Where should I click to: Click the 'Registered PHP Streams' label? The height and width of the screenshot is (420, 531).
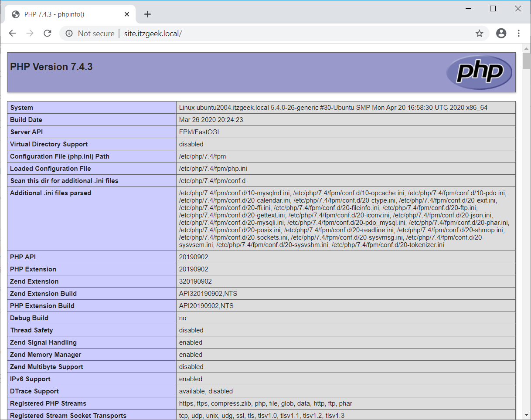tap(48, 403)
